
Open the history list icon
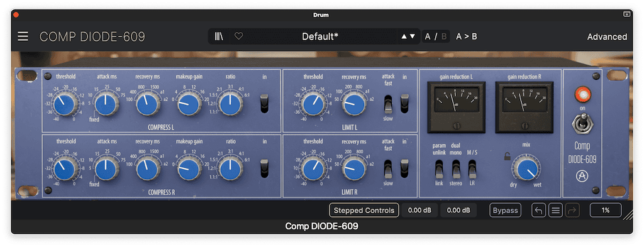pyautogui.click(x=555, y=211)
